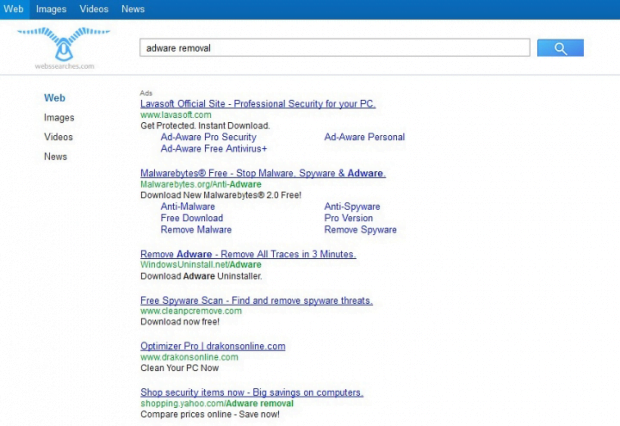Open Remove Malware sublink
This screenshot has width=620, height=426.
[x=196, y=229]
